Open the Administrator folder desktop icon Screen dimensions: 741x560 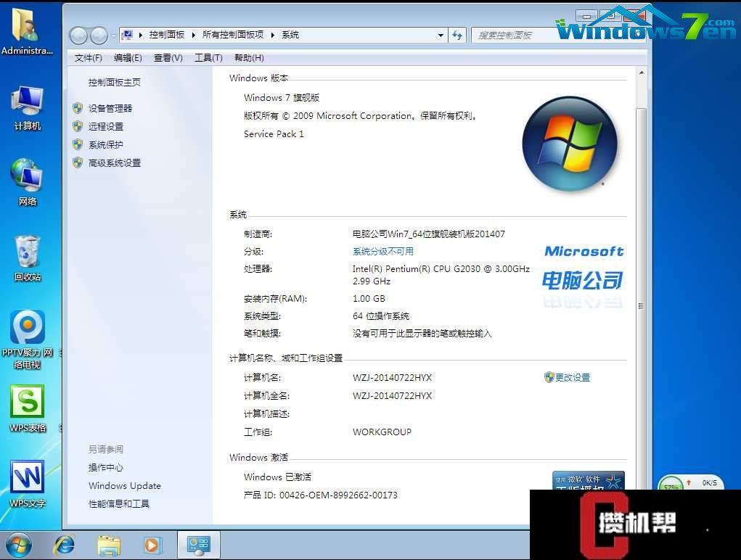pos(27,30)
